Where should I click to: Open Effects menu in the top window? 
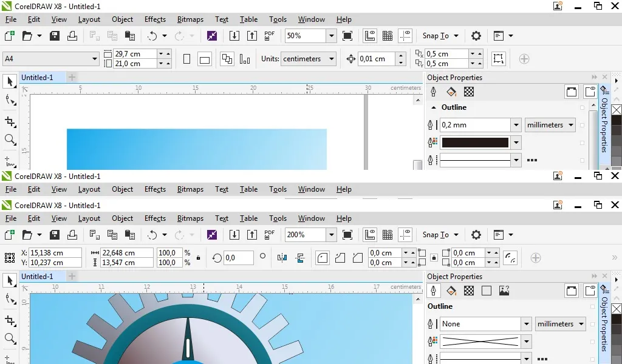155,19
